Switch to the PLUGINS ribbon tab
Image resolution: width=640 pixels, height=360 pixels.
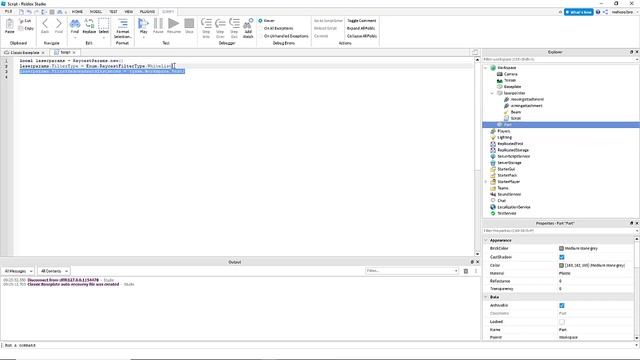coord(147,12)
